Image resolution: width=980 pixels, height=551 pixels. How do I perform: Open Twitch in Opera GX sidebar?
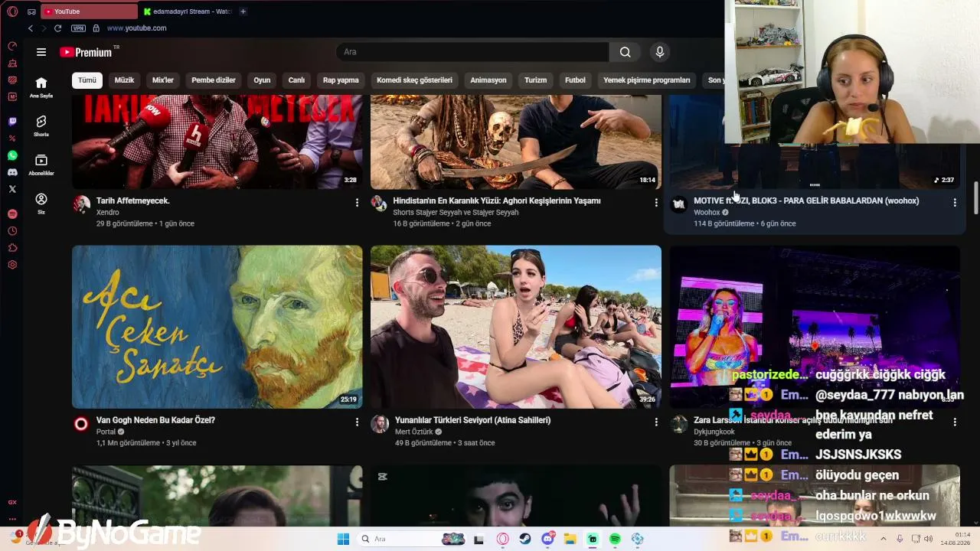point(12,122)
